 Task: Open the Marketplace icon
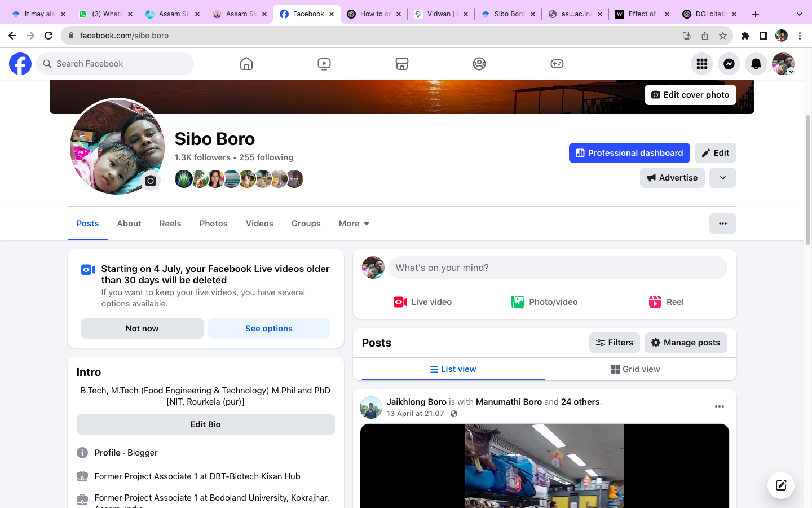401,64
